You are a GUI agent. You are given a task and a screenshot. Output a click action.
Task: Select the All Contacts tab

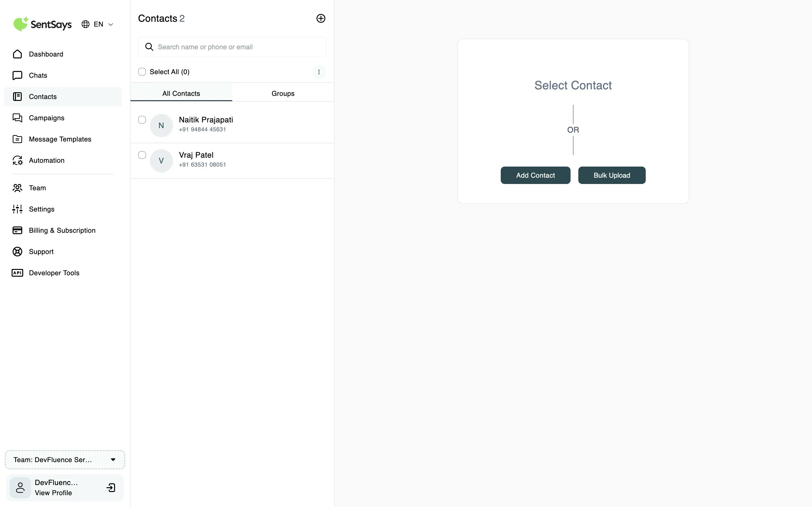pyautogui.click(x=181, y=94)
